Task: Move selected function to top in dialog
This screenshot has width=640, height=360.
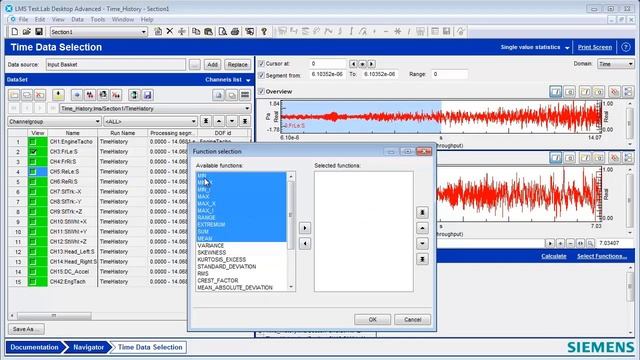Action: click(x=422, y=213)
